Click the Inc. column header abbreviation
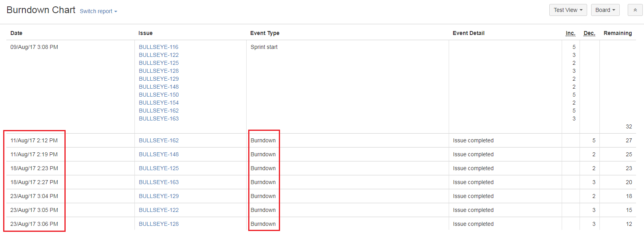 pos(570,33)
